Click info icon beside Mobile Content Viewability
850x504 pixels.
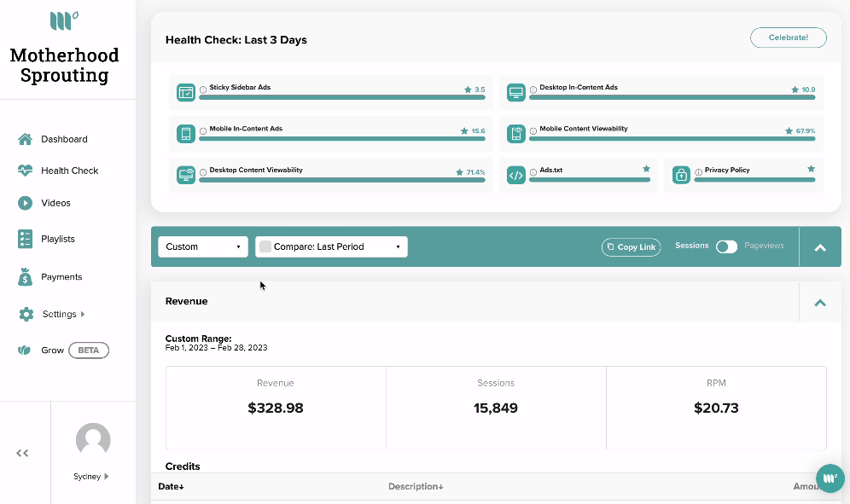533,130
